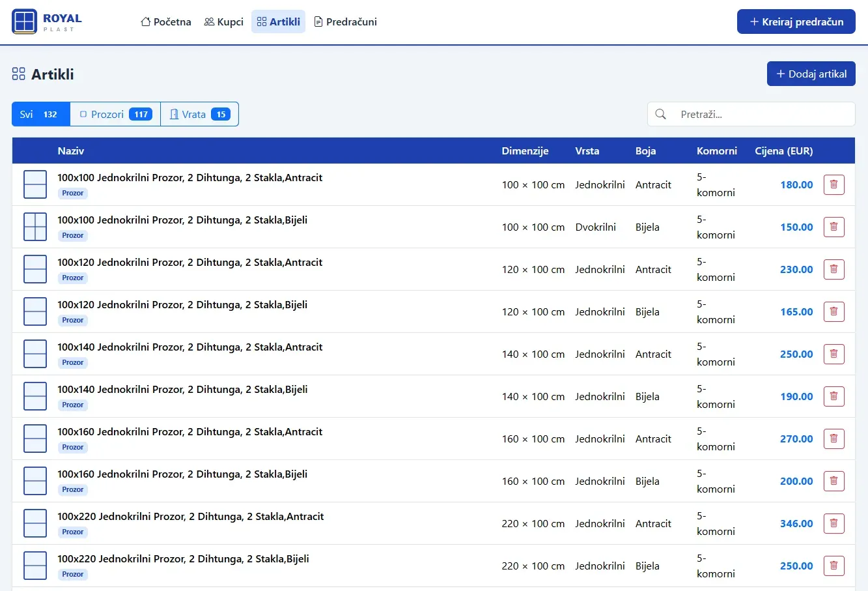
Task: Delete the 100x140 Bijeli window row
Action: 833,396
